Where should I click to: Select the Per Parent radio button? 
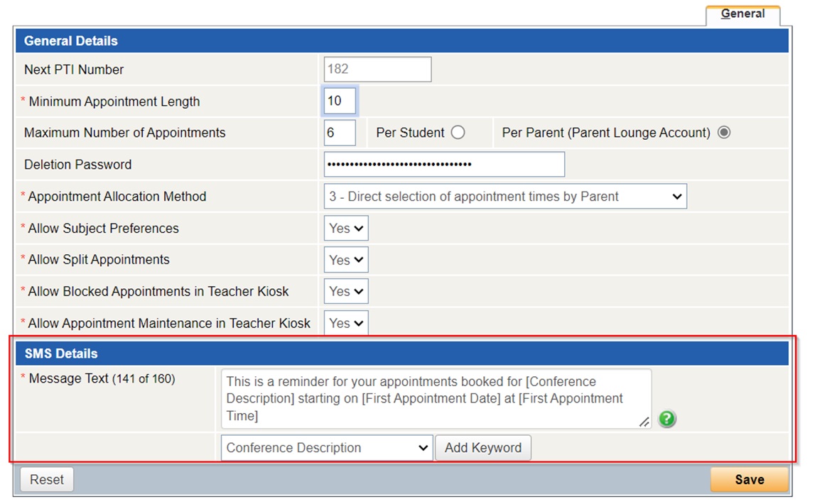tap(723, 133)
